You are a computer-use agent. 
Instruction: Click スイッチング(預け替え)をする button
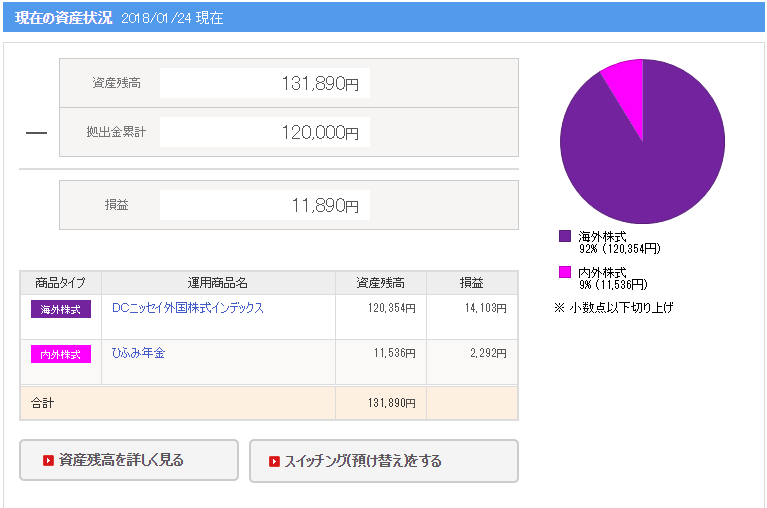384,461
